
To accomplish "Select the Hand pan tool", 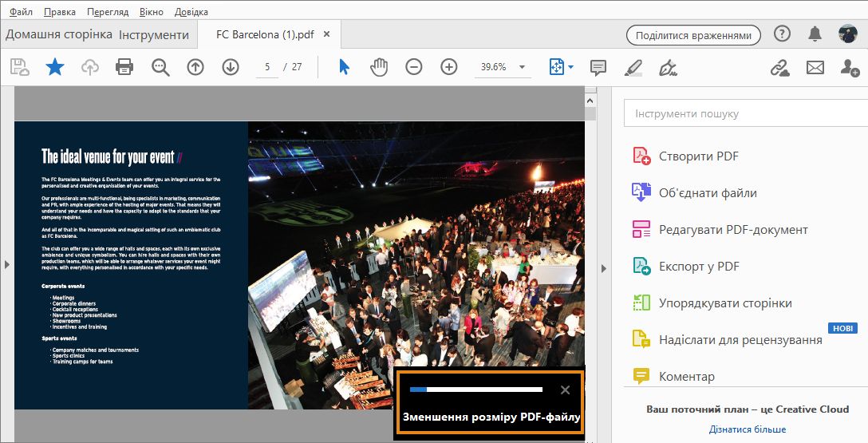I will (379, 67).
